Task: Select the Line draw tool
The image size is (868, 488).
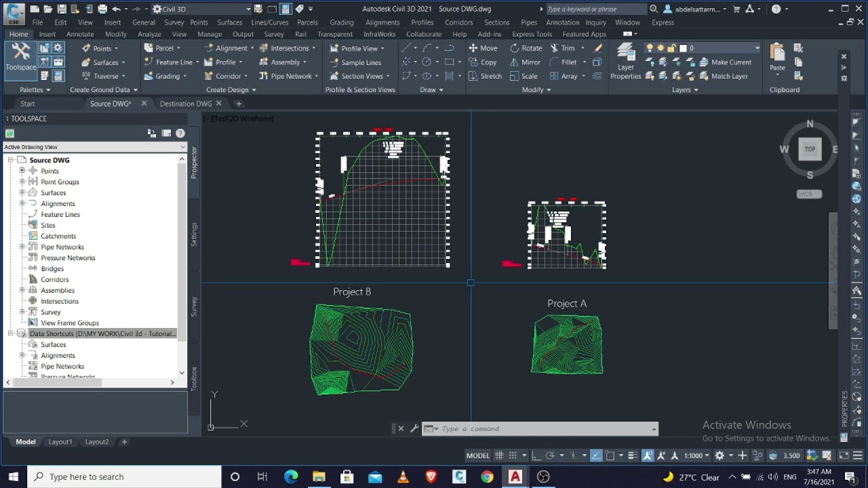Action: pos(406,48)
